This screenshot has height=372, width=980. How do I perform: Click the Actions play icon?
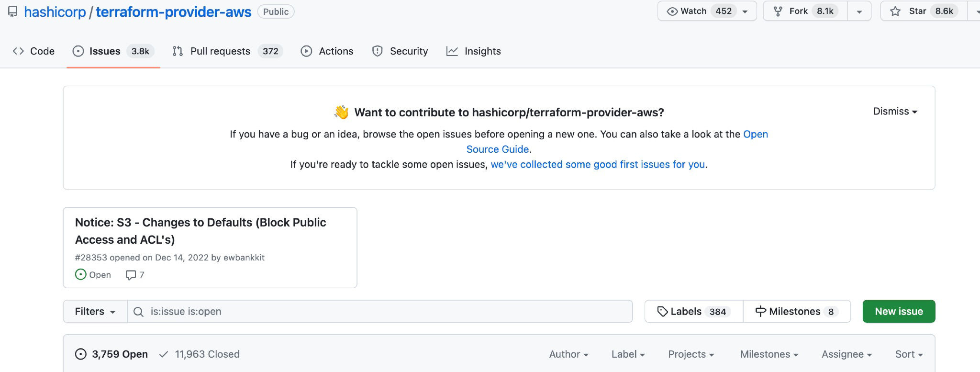tap(306, 51)
